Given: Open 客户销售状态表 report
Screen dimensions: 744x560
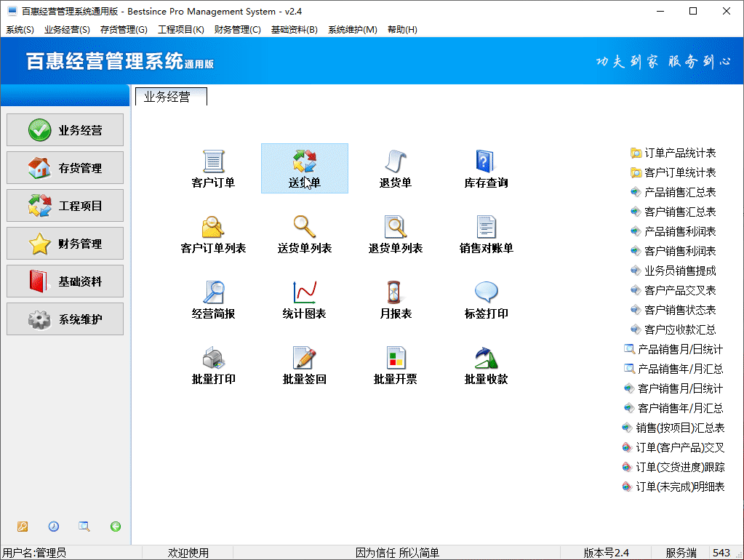Looking at the screenshot, I should 673,310.
